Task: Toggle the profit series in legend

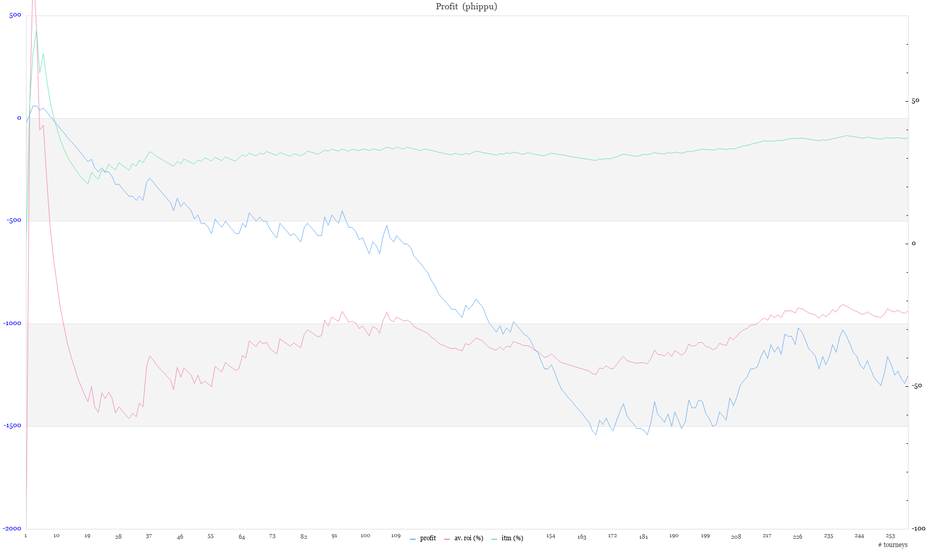Action: 428,538
